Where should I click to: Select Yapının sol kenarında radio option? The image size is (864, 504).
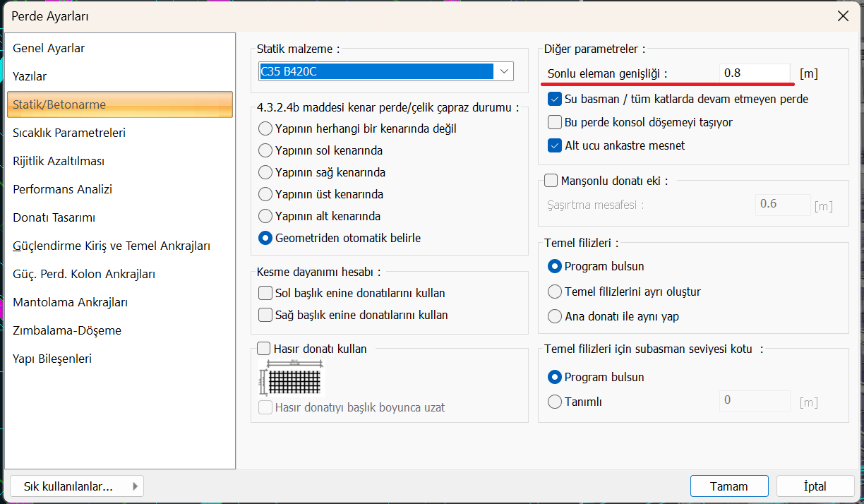tap(265, 150)
